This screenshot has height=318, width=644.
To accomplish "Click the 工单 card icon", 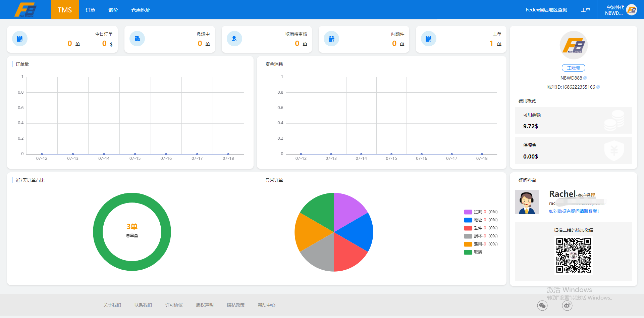I will pos(429,39).
